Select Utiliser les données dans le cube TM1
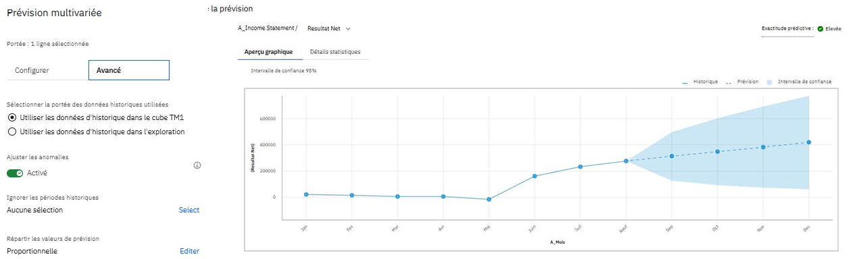 pos(11,118)
